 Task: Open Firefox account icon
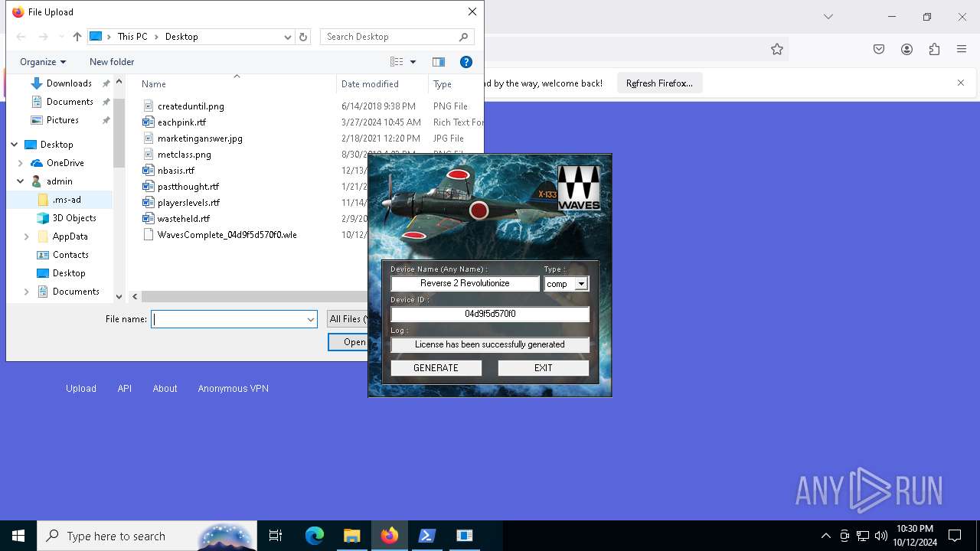pos(906,49)
